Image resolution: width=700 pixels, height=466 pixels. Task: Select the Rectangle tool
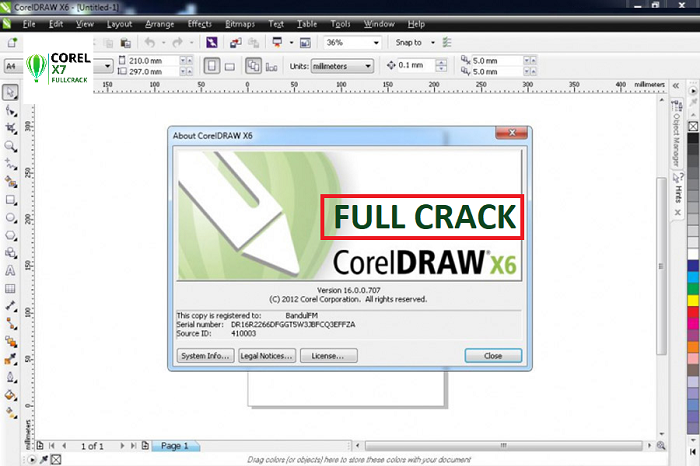(11, 200)
